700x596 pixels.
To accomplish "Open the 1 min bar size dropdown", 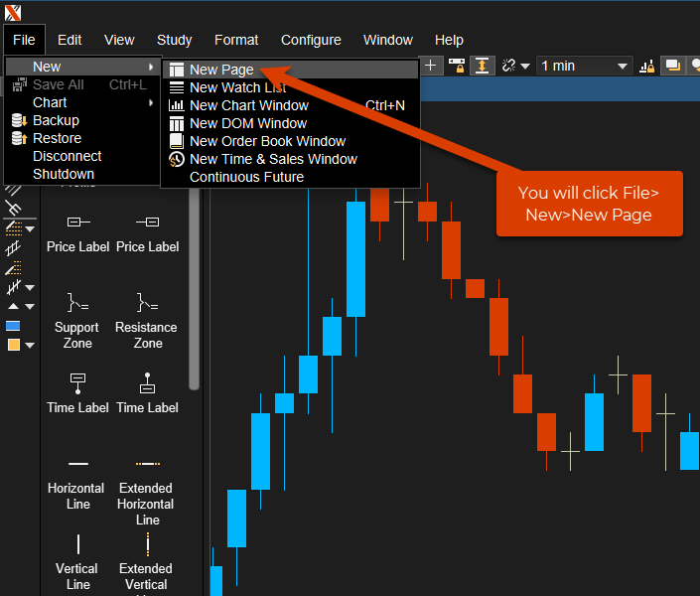I will coord(585,67).
